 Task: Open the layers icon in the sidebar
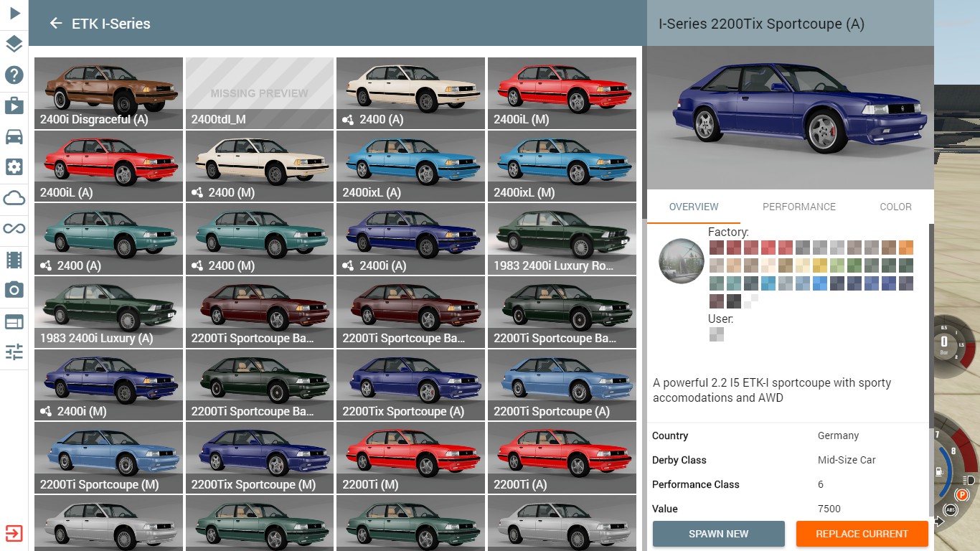(x=14, y=44)
